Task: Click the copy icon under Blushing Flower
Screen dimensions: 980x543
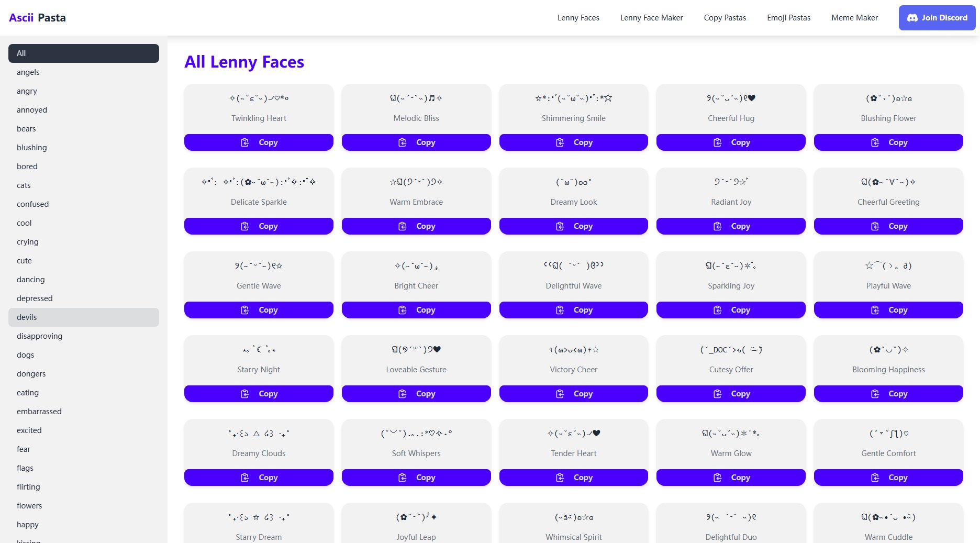Action: 875,142
